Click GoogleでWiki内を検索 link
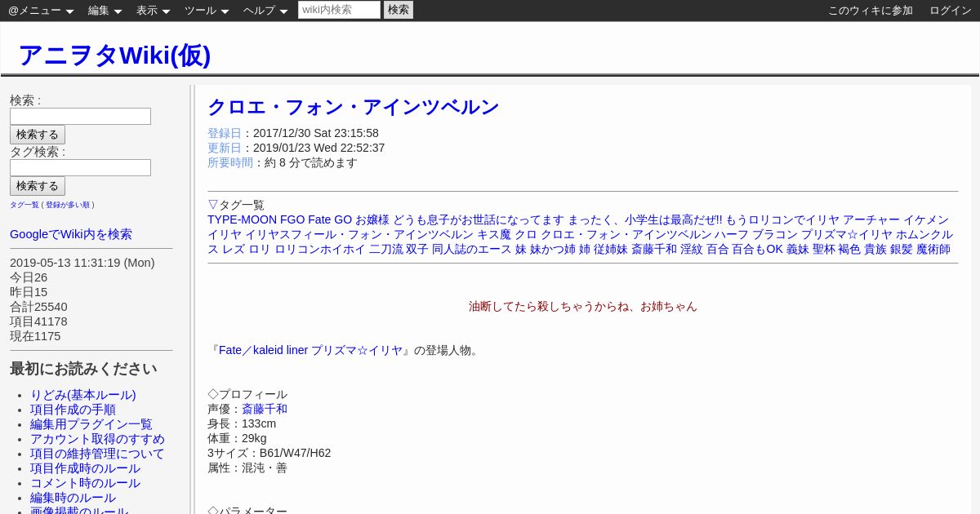The height and width of the screenshot is (514, 980). (x=71, y=234)
